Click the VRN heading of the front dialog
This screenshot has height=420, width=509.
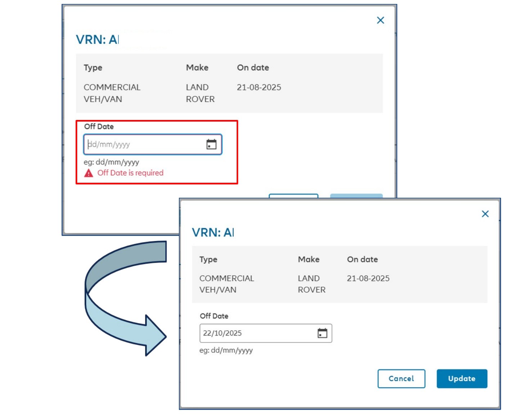(213, 232)
